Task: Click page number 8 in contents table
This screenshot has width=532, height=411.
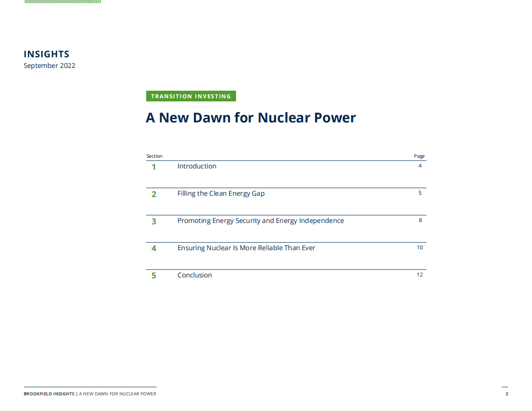Action: (420, 220)
